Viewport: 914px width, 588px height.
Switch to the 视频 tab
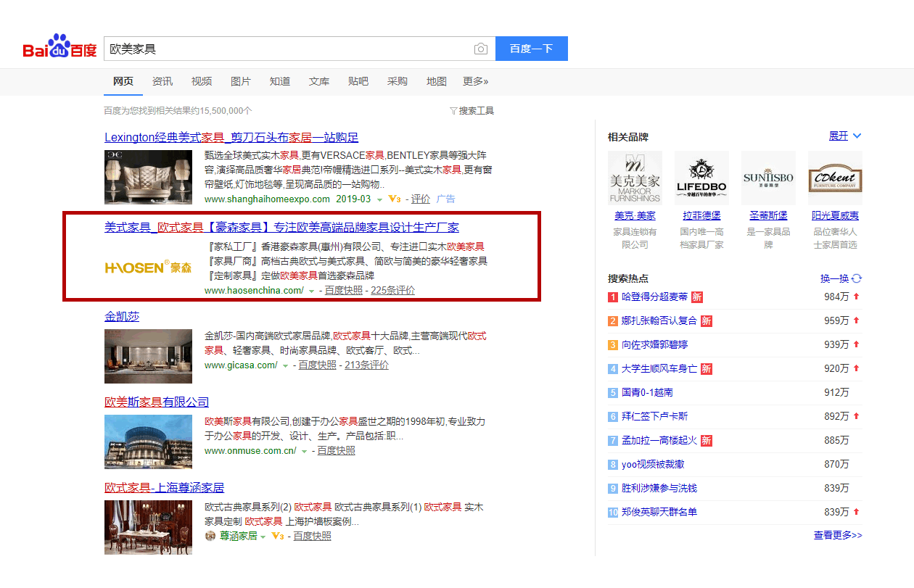tap(202, 81)
